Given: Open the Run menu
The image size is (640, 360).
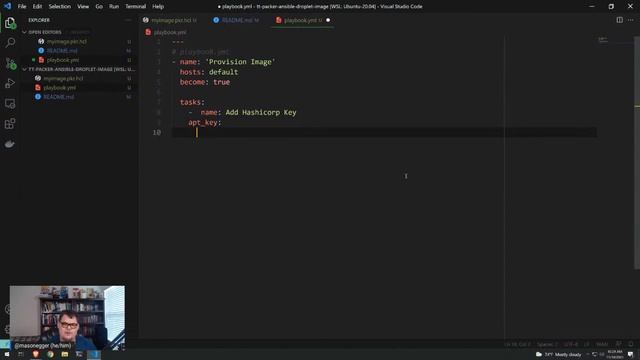Looking at the screenshot, I should (114, 7).
